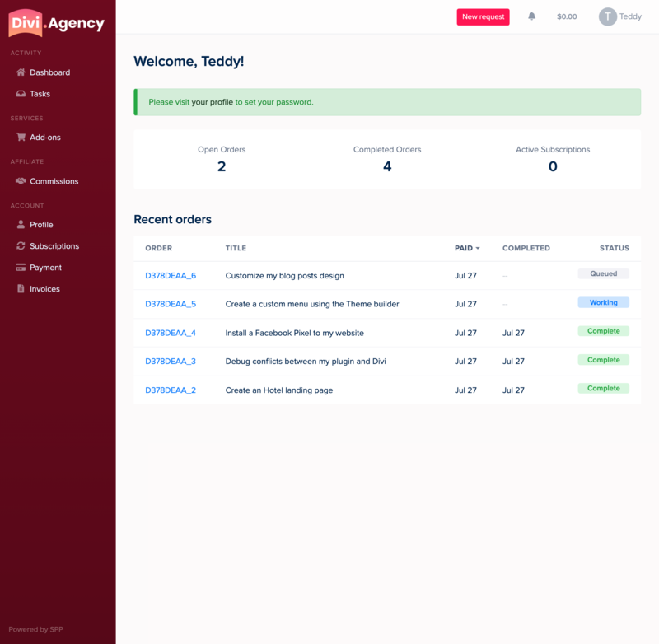
Task: Click the TITLE column header
Action: point(236,248)
